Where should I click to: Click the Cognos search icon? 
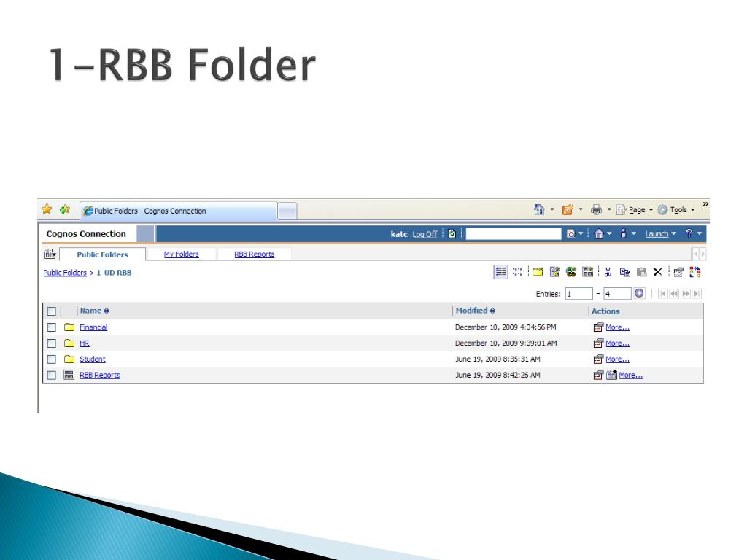(570, 234)
